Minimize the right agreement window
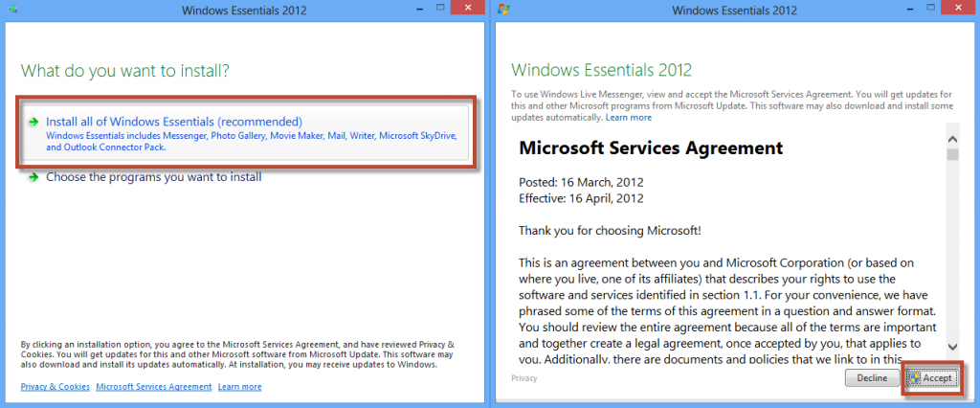 910,8
